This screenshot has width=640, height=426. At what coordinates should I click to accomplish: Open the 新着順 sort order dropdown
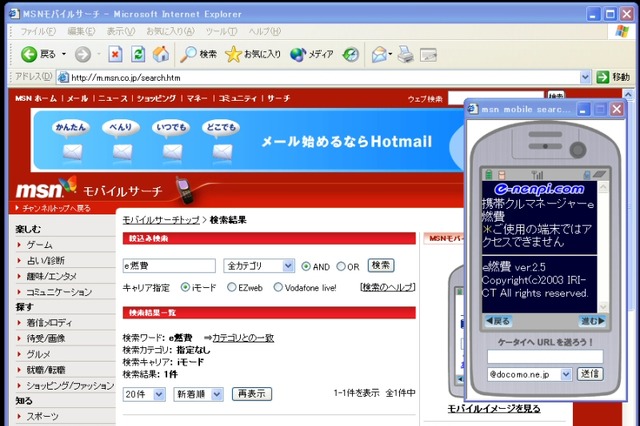(x=198, y=394)
